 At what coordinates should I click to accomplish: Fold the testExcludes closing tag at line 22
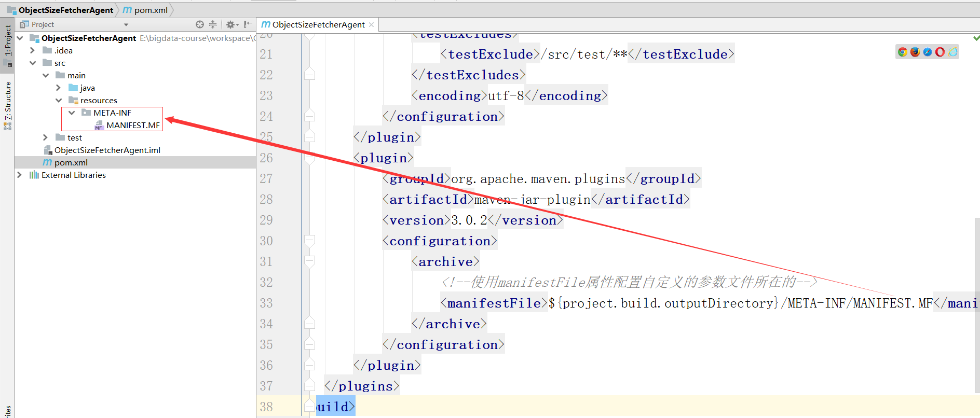click(x=310, y=75)
